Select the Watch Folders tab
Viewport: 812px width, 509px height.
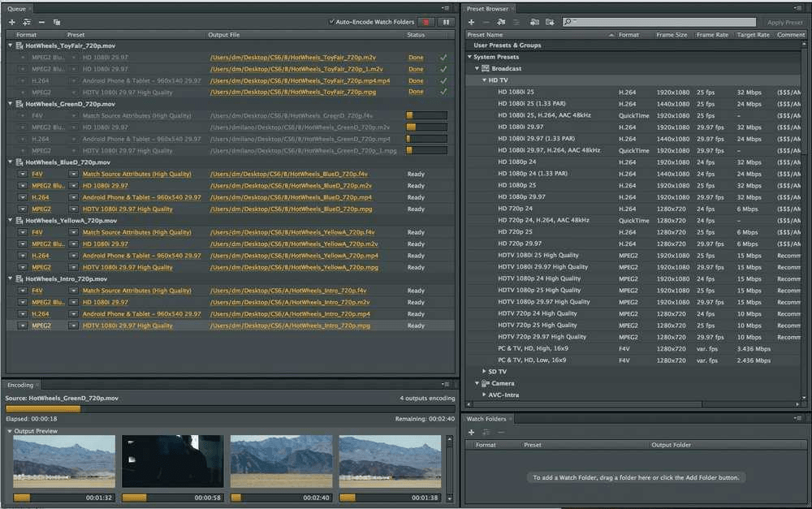[x=487, y=419]
